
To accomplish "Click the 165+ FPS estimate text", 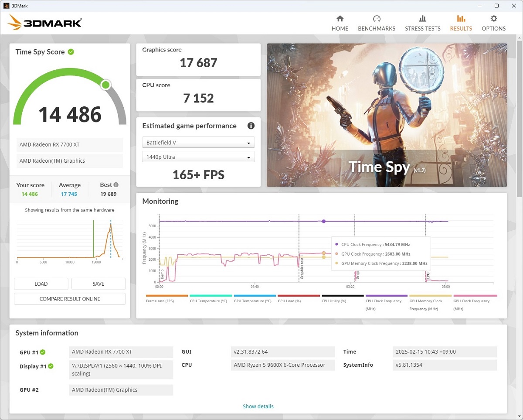I will [198, 175].
